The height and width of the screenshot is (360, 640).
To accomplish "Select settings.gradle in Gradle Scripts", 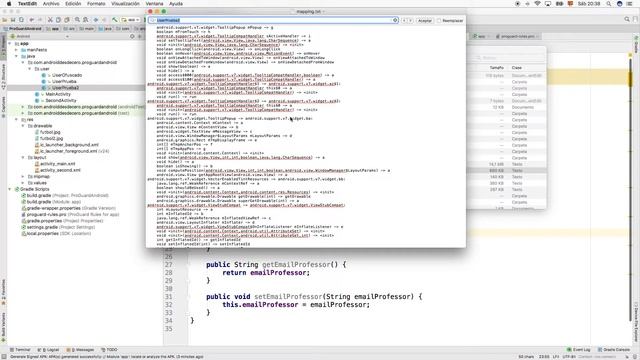I will [42, 227].
